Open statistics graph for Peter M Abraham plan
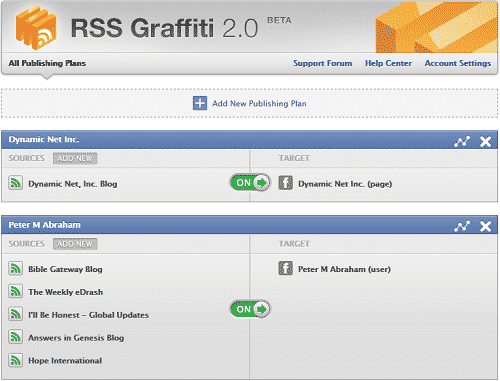 462,227
